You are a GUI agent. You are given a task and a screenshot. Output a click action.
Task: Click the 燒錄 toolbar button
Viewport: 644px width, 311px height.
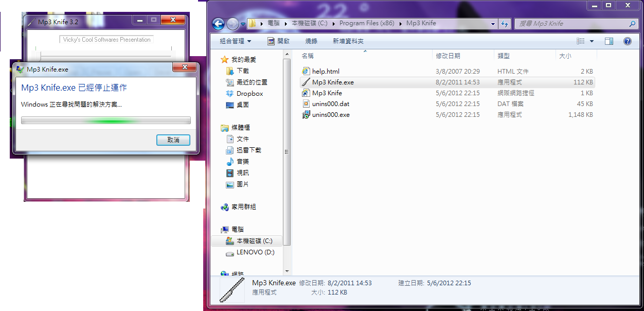pyautogui.click(x=311, y=41)
